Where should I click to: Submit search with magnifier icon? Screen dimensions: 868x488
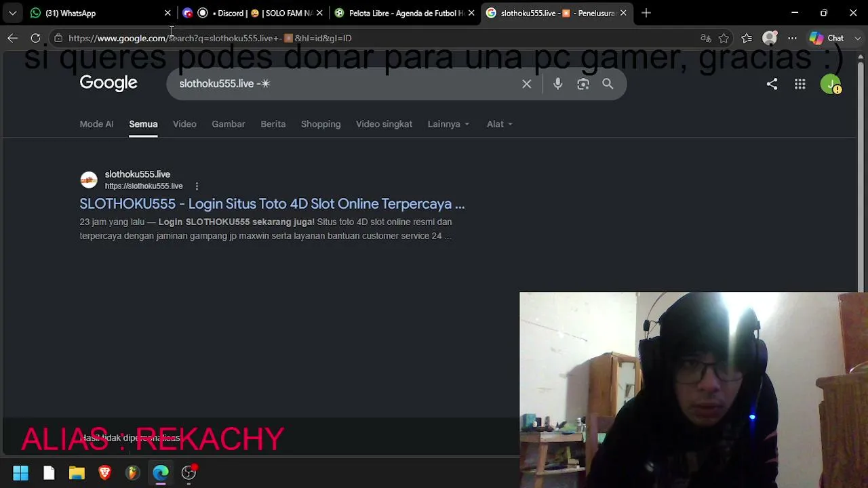(608, 84)
